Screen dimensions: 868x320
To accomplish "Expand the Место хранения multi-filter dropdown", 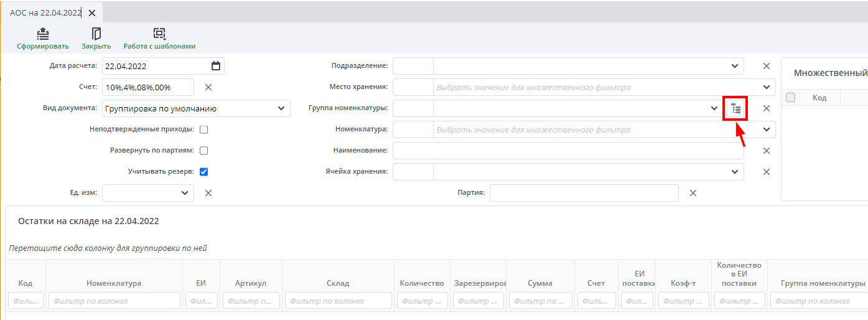I will coord(766,87).
